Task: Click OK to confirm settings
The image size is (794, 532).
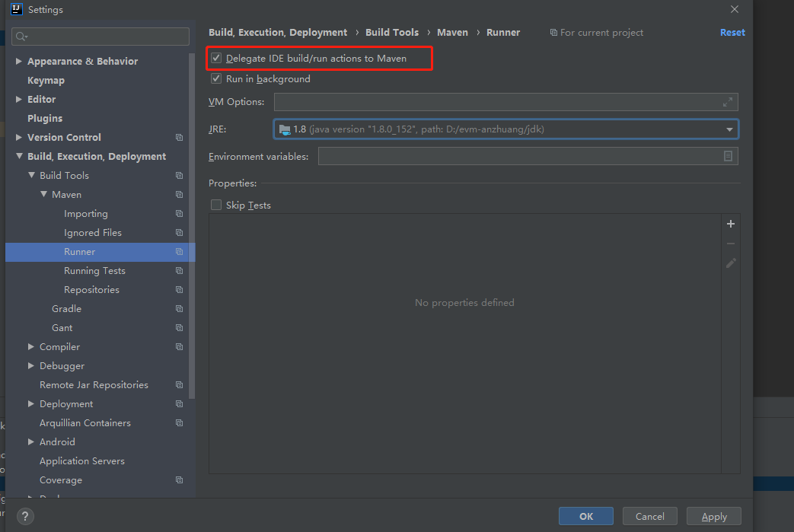Action: coord(586,516)
